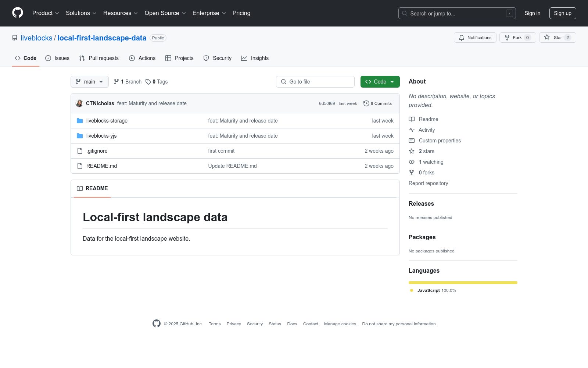Click the JavaScript language bar
The height and width of the screenshot is (368, 588).
click(x=463, y=283)
